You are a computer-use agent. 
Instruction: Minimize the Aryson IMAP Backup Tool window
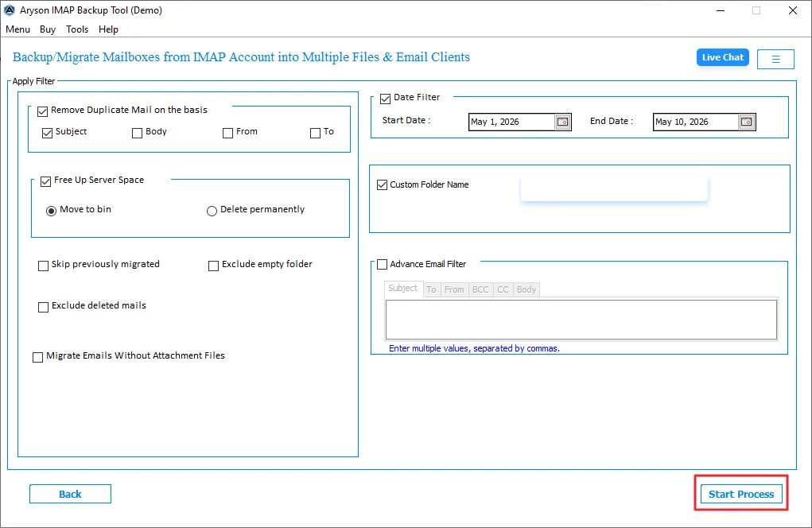point(720,10)
